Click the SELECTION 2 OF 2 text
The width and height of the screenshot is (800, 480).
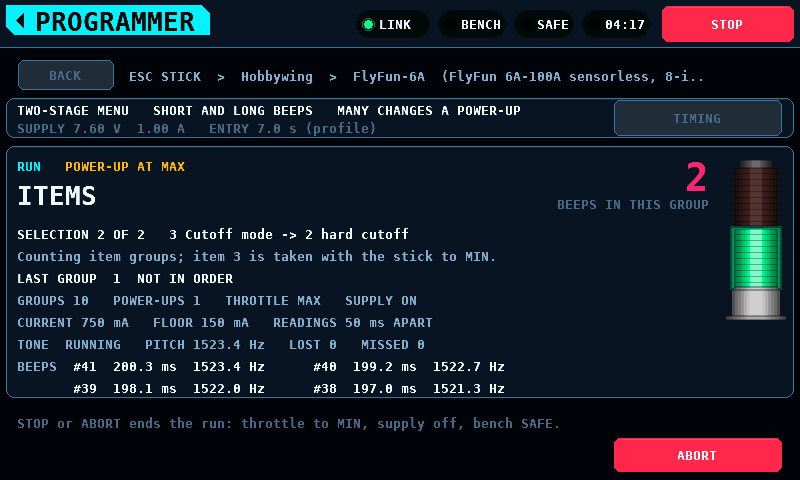(x=81, y=235)
